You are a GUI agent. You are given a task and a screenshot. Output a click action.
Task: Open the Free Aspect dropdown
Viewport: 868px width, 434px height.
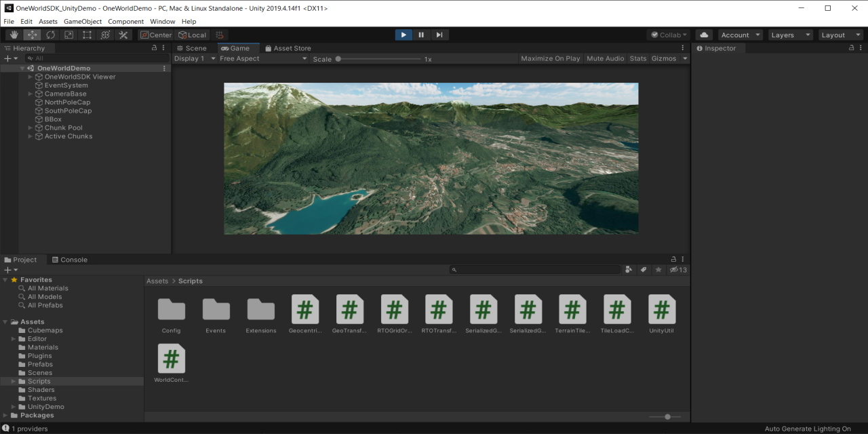262,59
